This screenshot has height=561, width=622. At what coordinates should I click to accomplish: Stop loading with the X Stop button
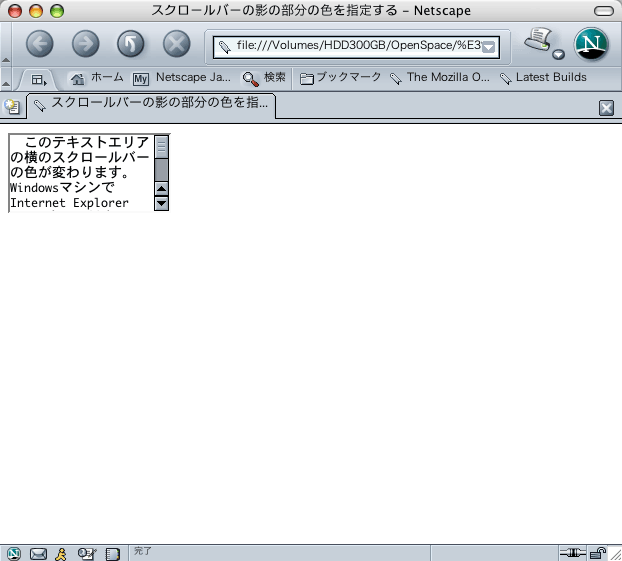pyautogui.click(x=177, y=44)
